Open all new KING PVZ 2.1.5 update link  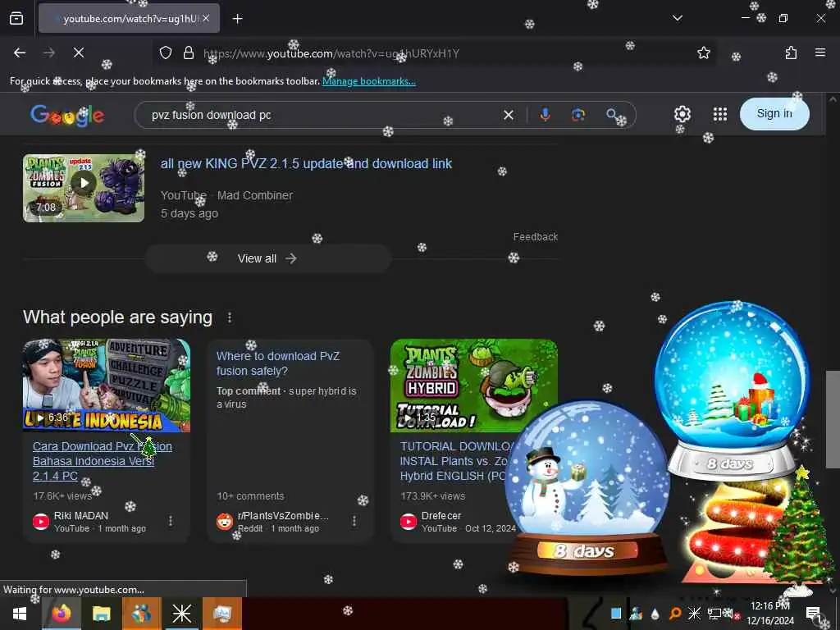(306, 164)
